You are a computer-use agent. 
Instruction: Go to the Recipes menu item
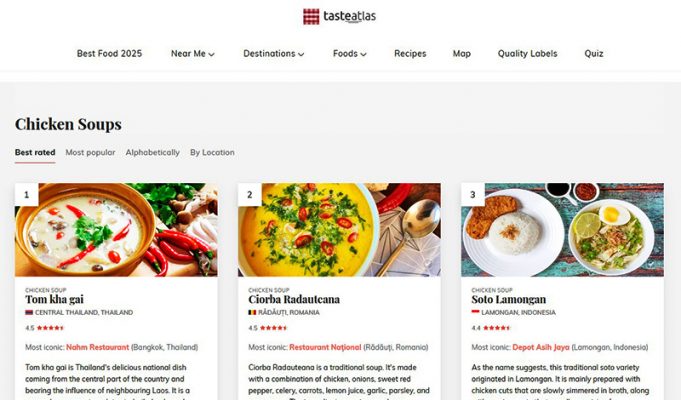point(410,53)
